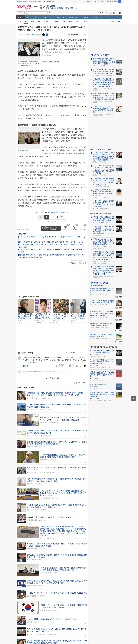Open the Yahoo! JAPAN link in top bar
This screenshot has height=644, width=138.
tap(86, 2)
